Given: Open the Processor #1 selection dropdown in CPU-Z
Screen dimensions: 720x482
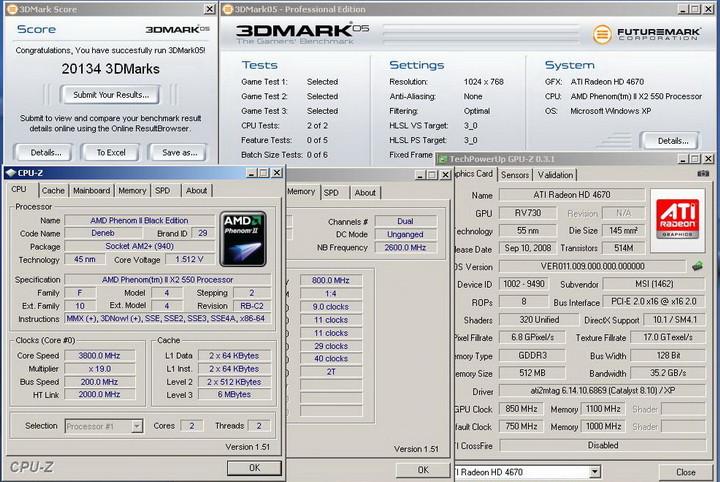Looking at the screenshot, I should [136, 426].
